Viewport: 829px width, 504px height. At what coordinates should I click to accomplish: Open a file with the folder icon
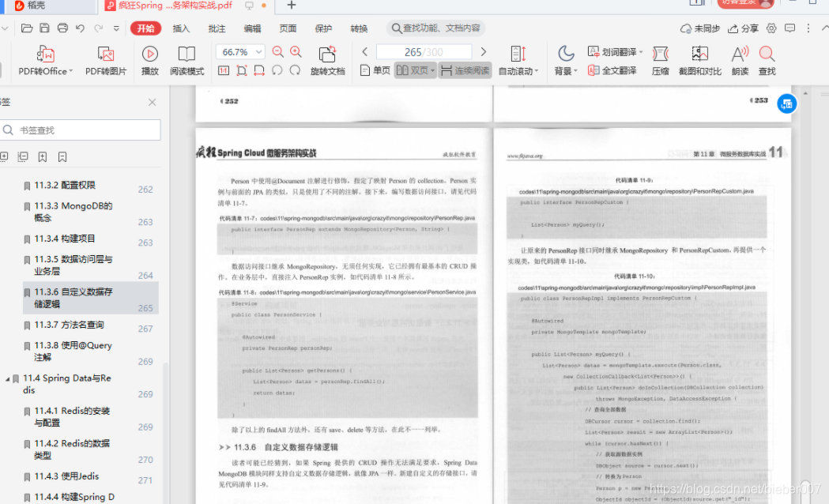[x=26, y=28]
